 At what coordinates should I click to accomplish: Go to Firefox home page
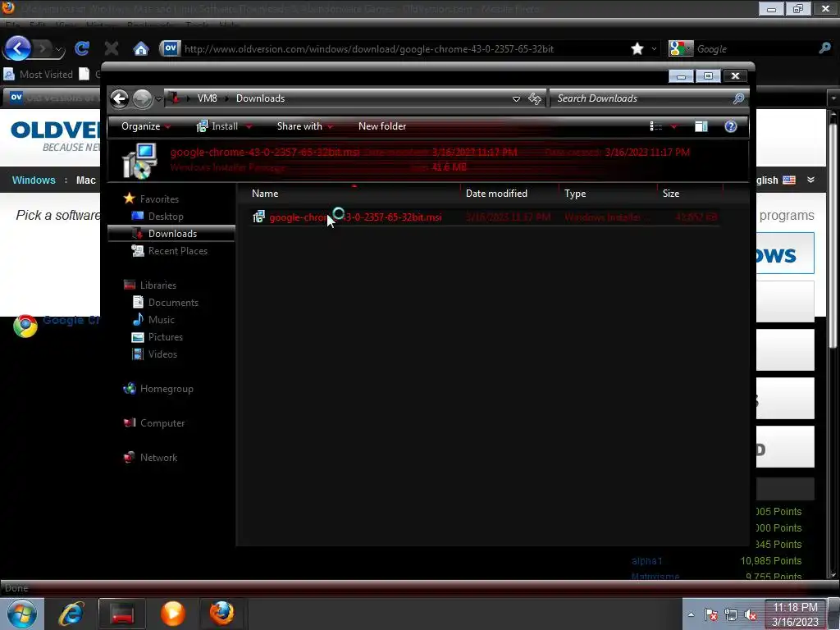(x=141, y=49)
